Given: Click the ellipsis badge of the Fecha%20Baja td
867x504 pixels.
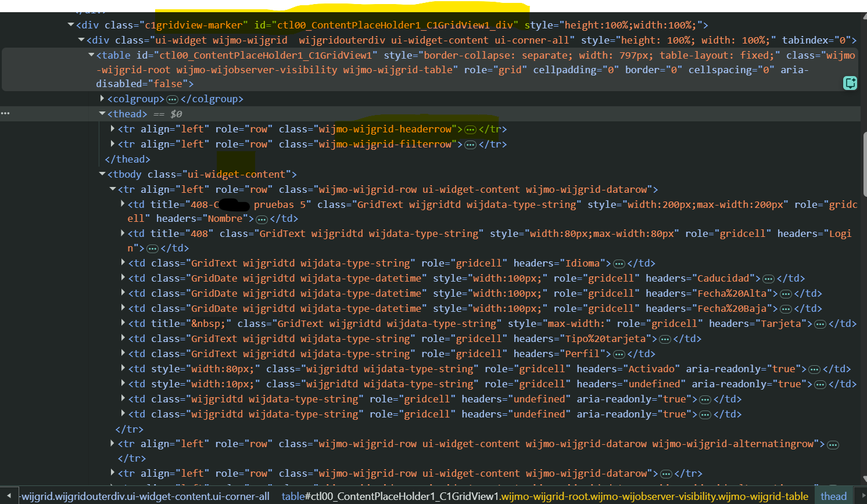Looking at the screenshot, I should (x=786, y=309).
